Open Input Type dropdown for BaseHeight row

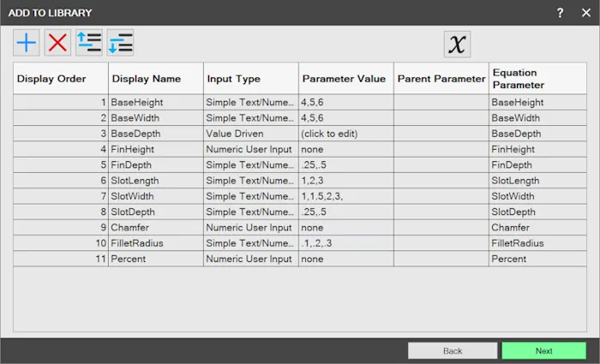[251, 103]
